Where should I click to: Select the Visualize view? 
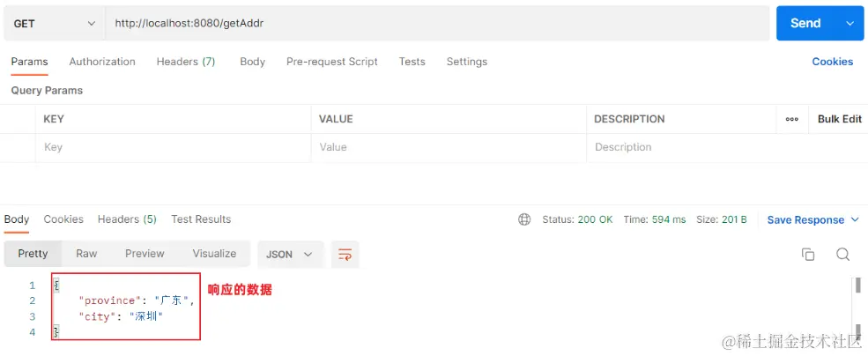click(214, 254)
